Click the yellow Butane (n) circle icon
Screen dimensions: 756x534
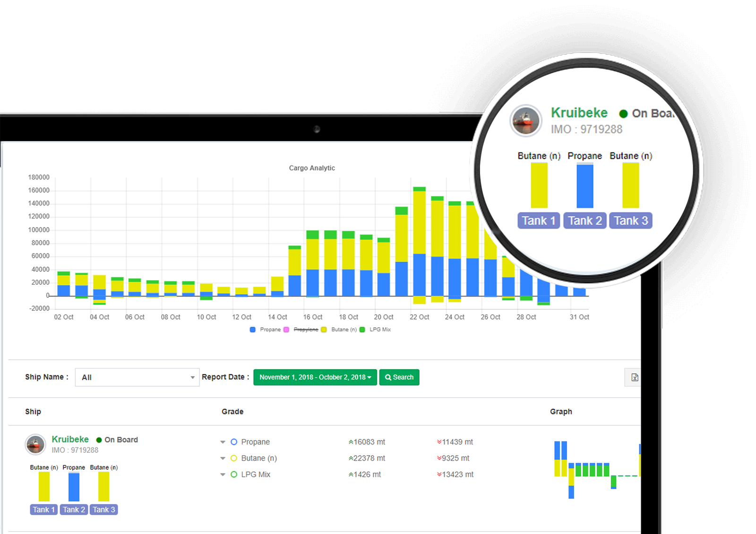point(234,458)
